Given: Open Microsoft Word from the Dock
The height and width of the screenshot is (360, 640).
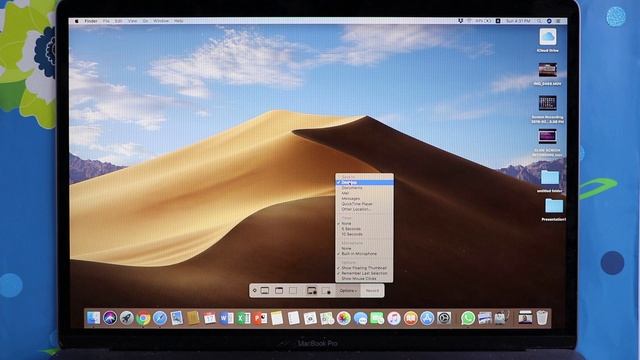Looking at the screenshot, I should click(226, 318).
